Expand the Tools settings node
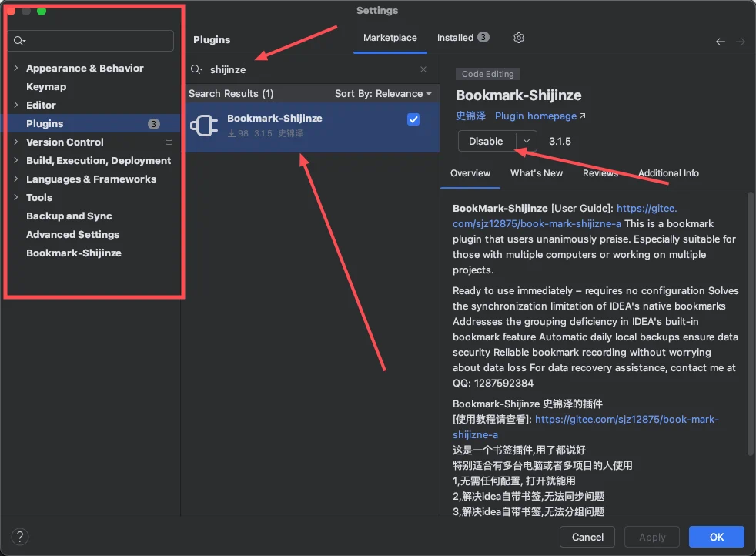The height and width of the screenshot is (556, 756). pos(16,197)
